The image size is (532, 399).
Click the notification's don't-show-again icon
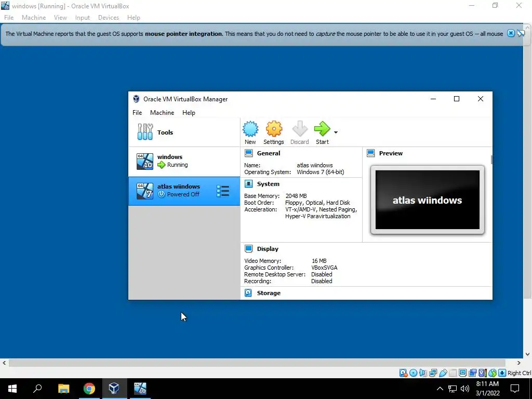521,33
